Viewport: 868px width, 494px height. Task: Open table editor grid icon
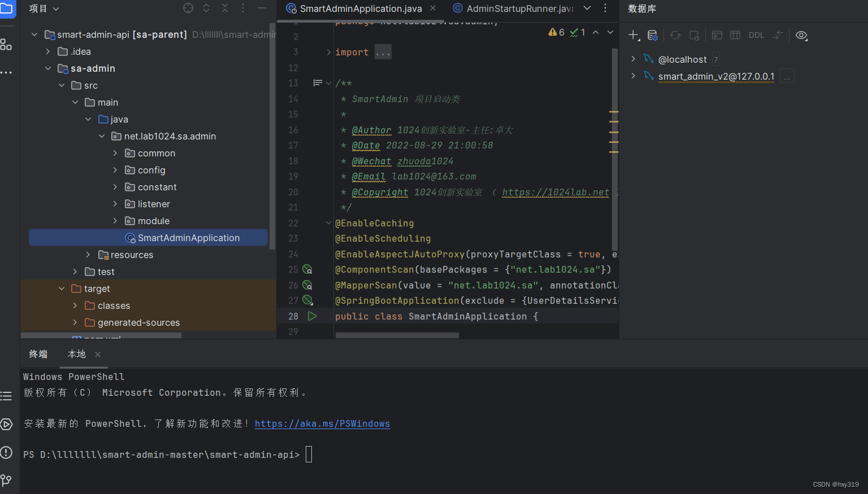pyautogui.click(x=735, y=35)
